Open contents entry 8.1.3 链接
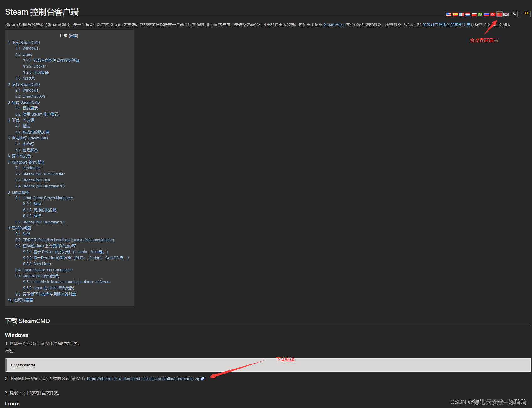 [32, 216]
